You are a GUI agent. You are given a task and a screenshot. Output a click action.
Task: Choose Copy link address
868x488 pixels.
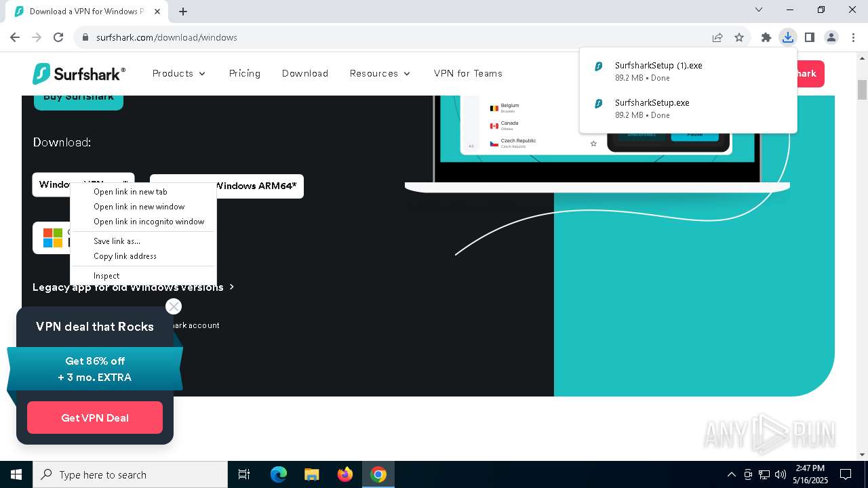pos(143,256)
